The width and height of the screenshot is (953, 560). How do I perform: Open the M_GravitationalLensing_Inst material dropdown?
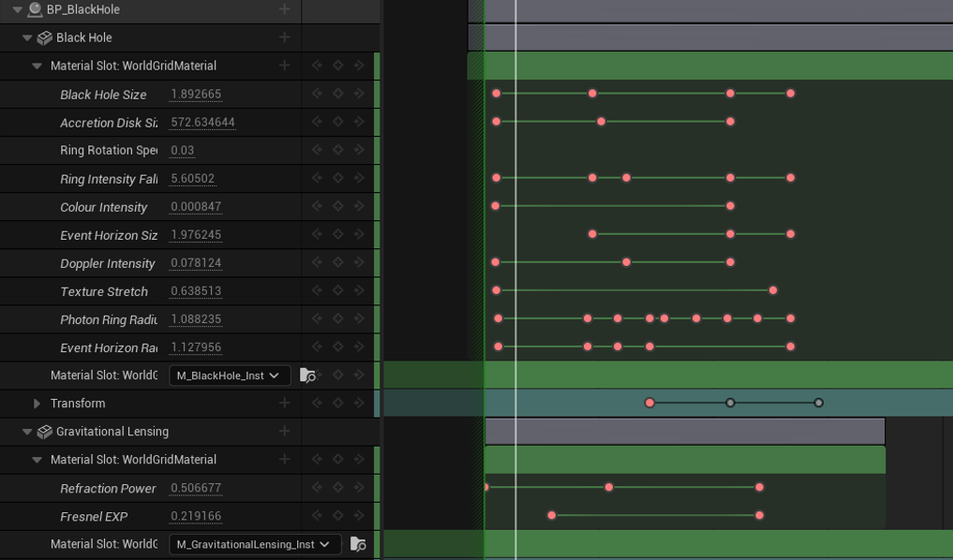click(x=254, y=544)
